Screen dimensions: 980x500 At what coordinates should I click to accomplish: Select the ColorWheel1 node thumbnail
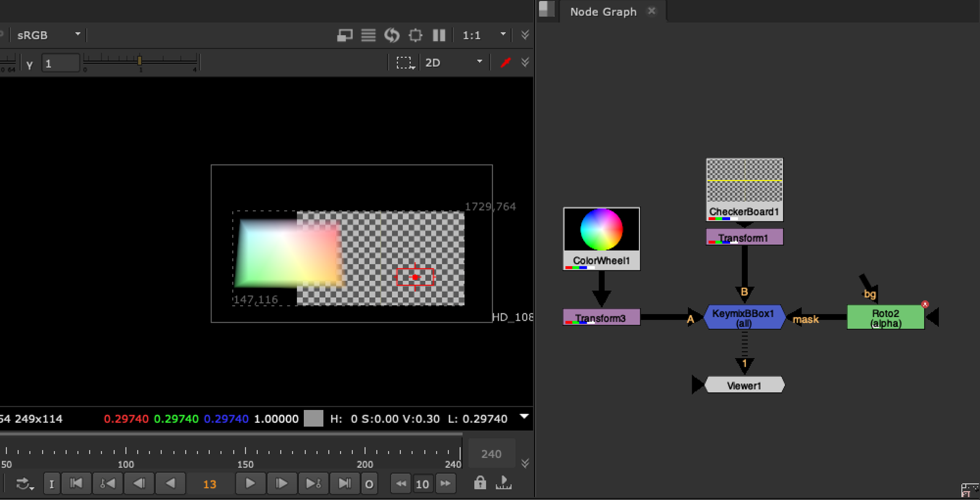point(601,230)
